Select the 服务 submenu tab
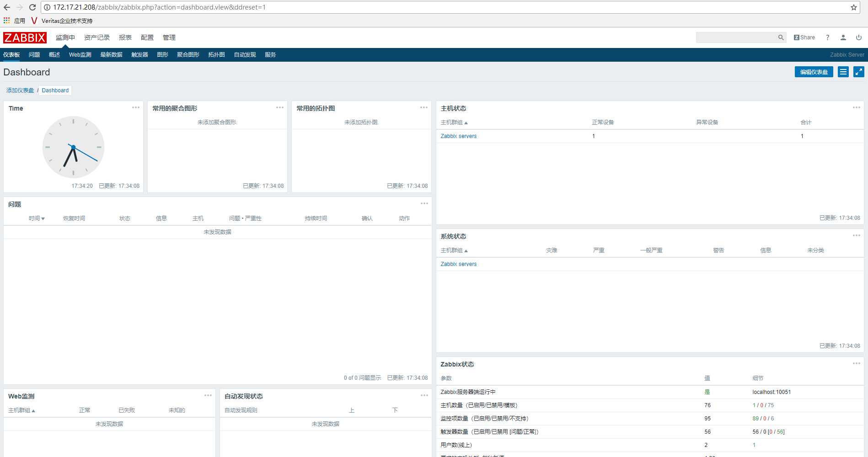Screen dimensions: 868x457 pyautogui.click(x=271, y=55)
